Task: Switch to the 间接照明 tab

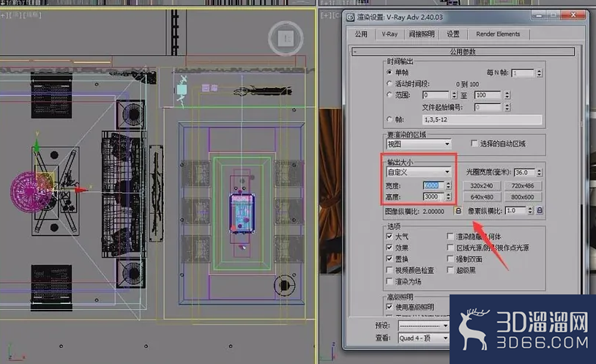Action: point(422,34)
